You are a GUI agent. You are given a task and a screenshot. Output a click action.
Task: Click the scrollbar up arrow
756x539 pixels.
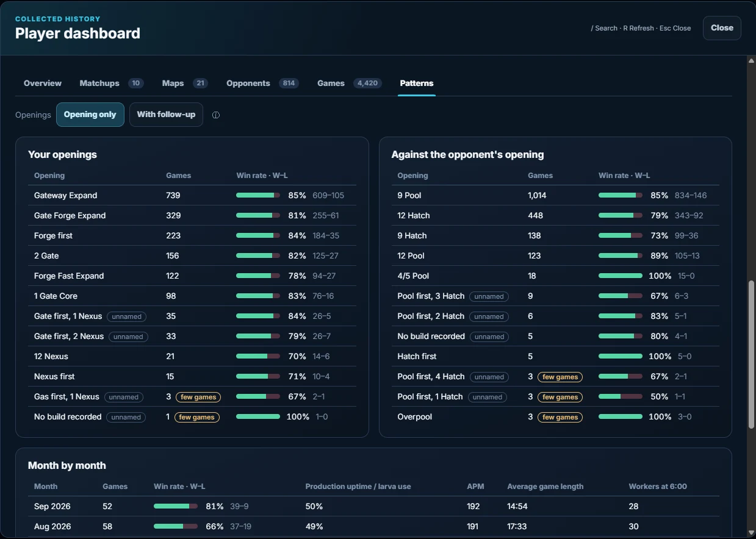751,60
